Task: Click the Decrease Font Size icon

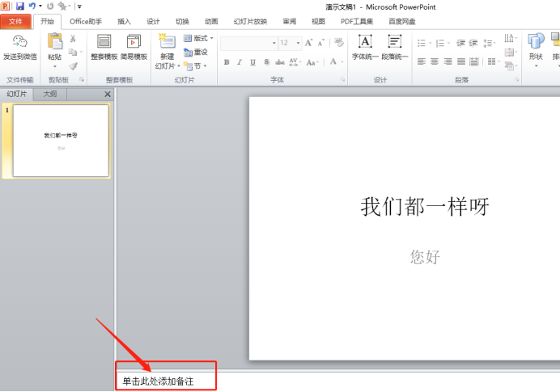Action: click(x=320, y=43)
